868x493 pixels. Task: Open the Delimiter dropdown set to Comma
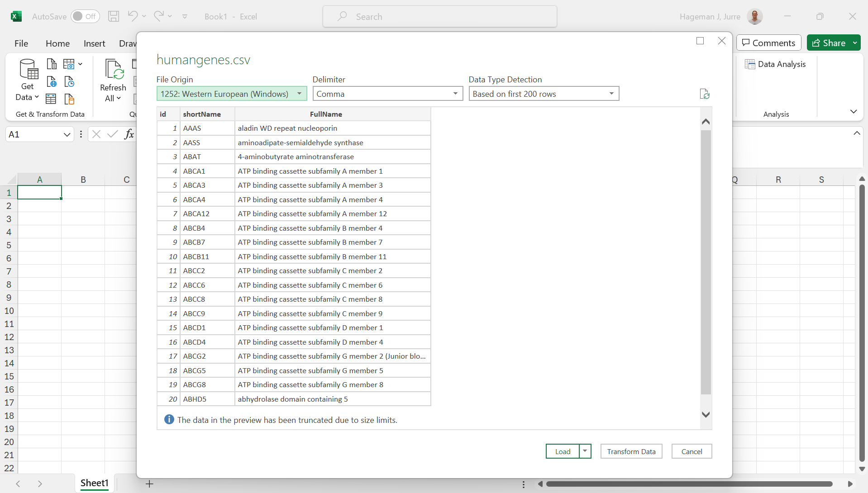click(455, 94)
